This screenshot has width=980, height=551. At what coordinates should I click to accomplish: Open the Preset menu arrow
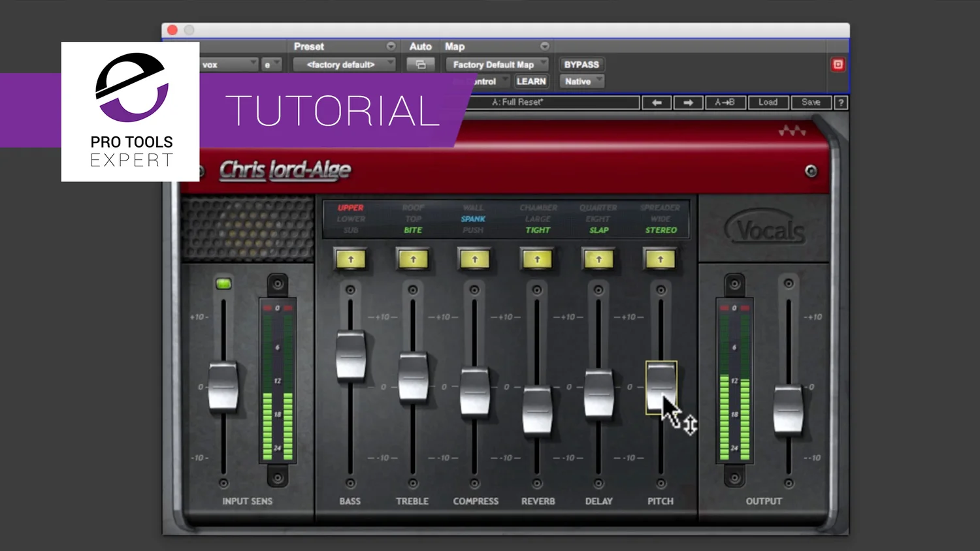click(391, 46)
